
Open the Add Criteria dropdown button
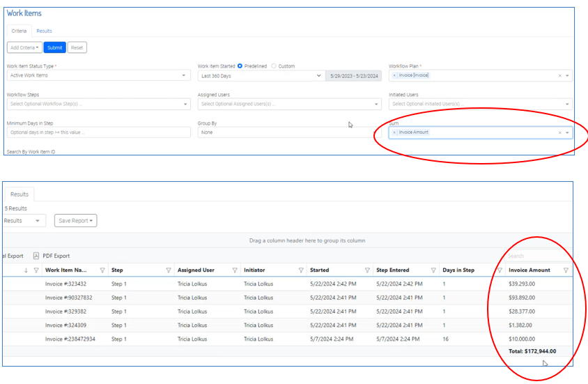(24, 47)
